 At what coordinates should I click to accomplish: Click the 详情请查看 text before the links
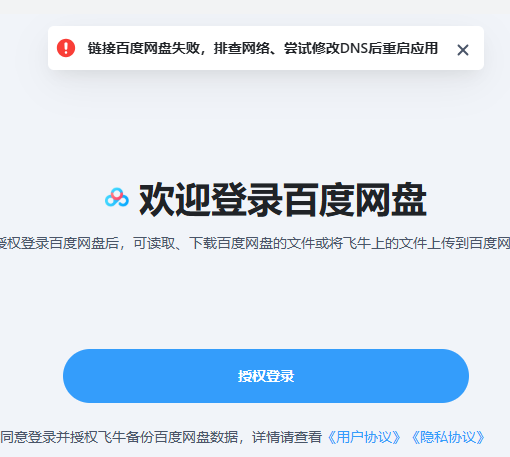point(287,437)
